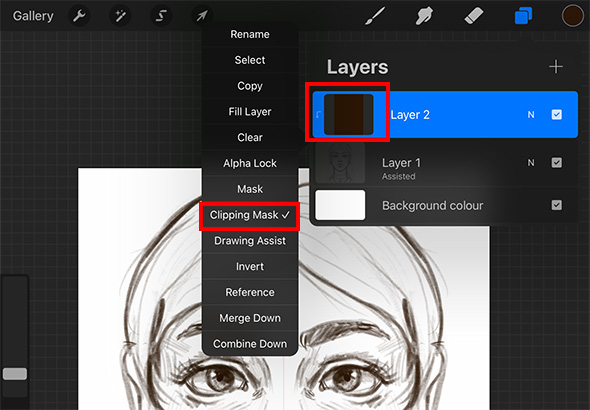Select Merge Down from the menu

coord(250,318)
